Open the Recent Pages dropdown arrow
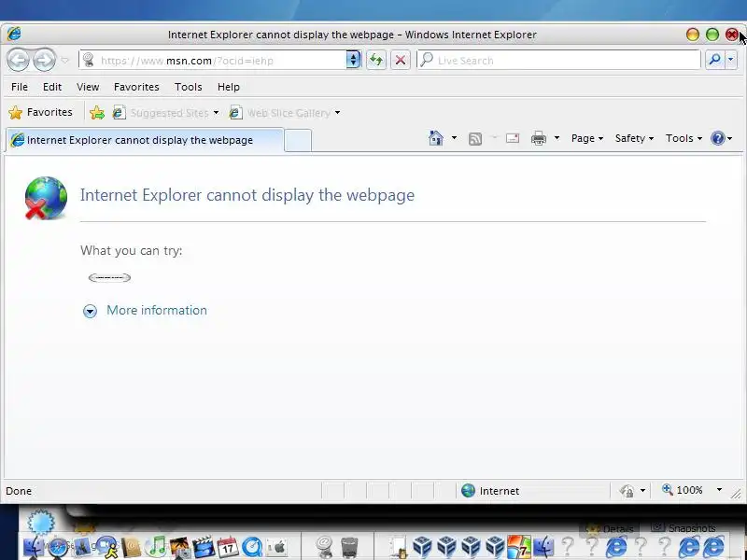This screenshot has width=747, height=560. click(65, 61)
